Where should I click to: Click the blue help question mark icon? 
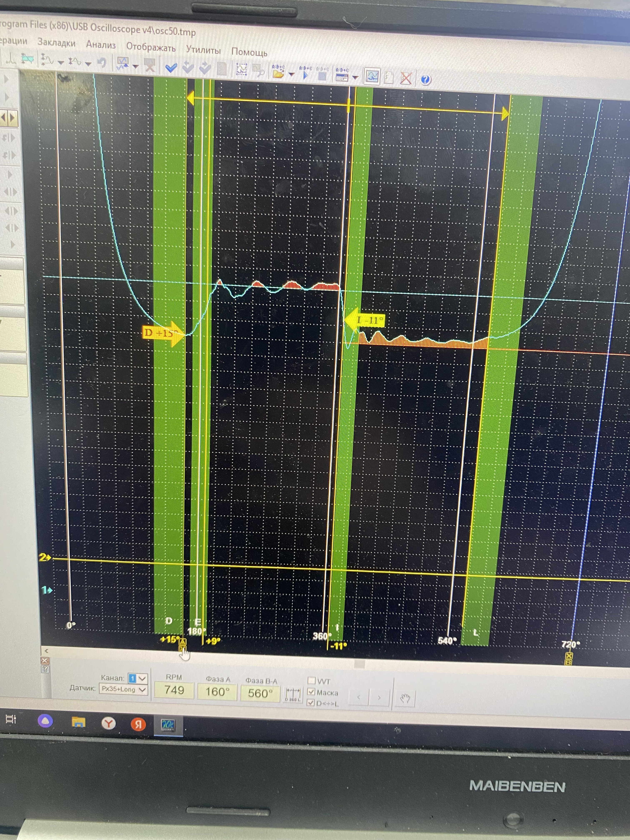tap(426, 79)
